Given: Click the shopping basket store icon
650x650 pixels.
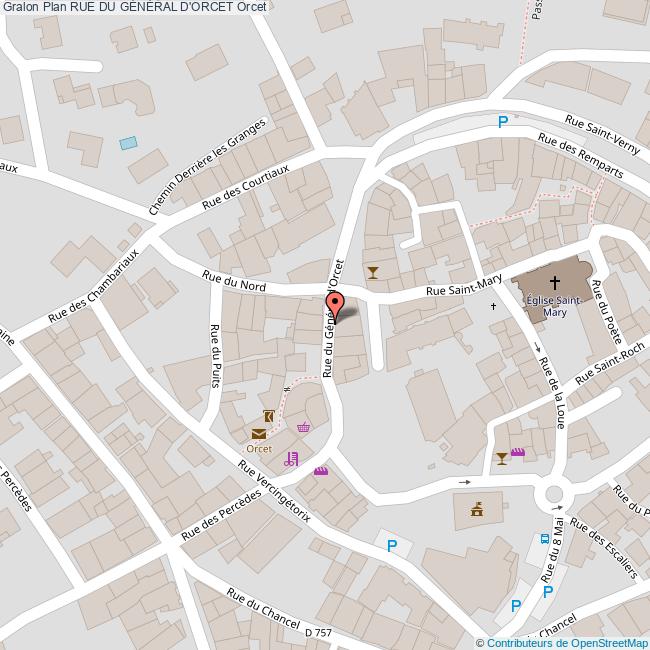Looking at the screenshot, I should pyautogui.click(x=303, y=427).
